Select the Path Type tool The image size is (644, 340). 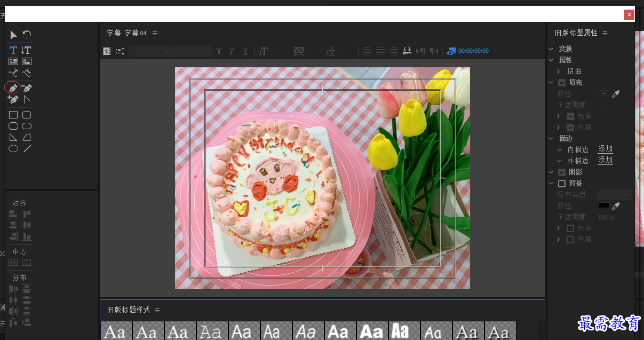click(13, 73)
